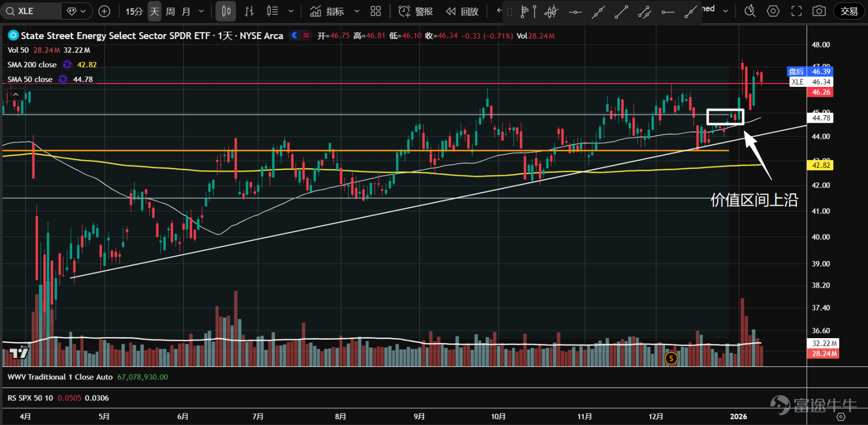Viewport: 868px width, 425px height.
Task: Switch to the 周 weekly timeframe
Action: [170, 11]
